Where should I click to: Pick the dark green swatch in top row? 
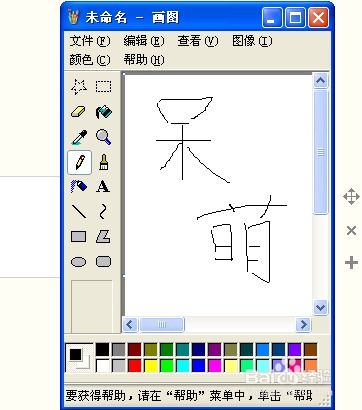pyautogui.click(x=166, y=350)
